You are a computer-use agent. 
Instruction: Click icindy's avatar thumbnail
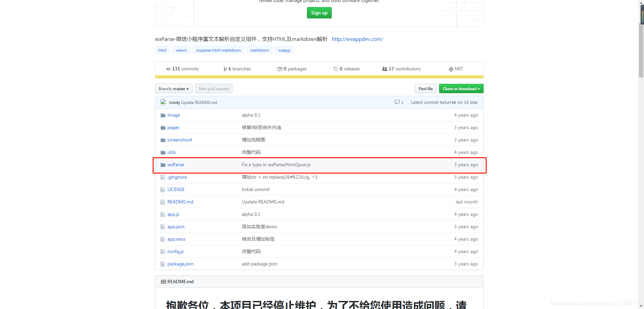pos(163,102)
